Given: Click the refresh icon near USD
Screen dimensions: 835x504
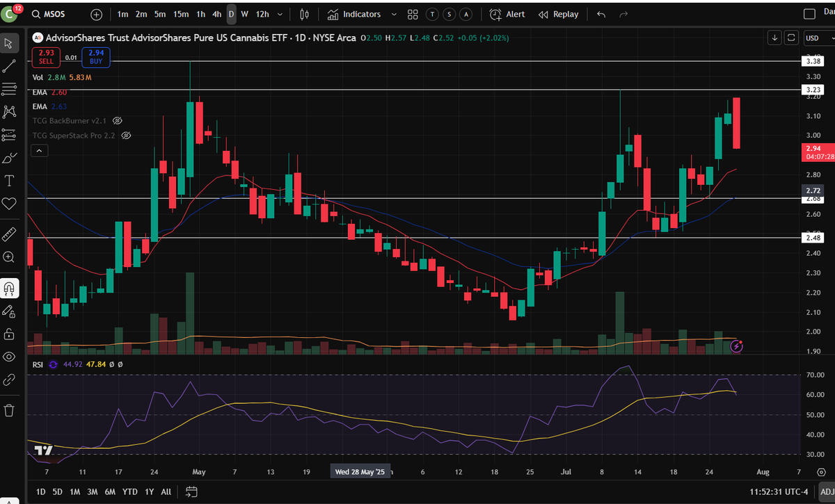Looking at the screenshot, I should point(791,38).
